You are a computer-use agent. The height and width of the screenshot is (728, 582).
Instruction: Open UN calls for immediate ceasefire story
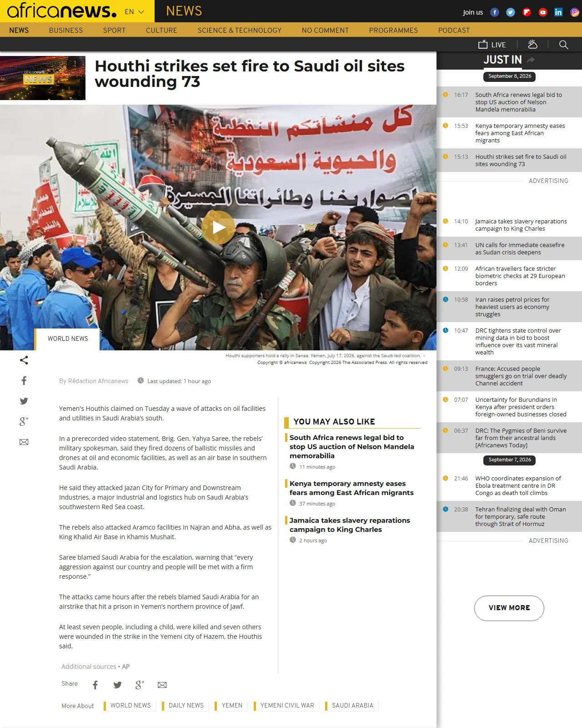coord(520,248)
